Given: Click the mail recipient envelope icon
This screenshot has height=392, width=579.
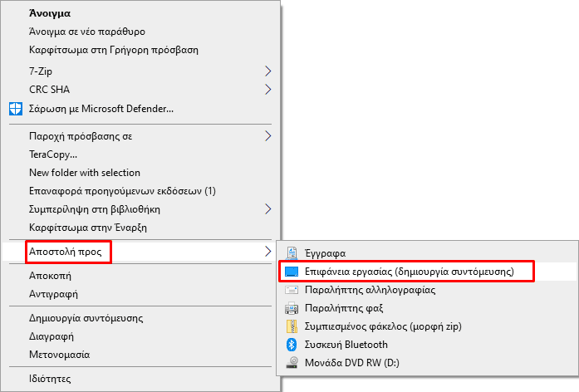Looking at the screenshot, I should (x=292, y=290).
